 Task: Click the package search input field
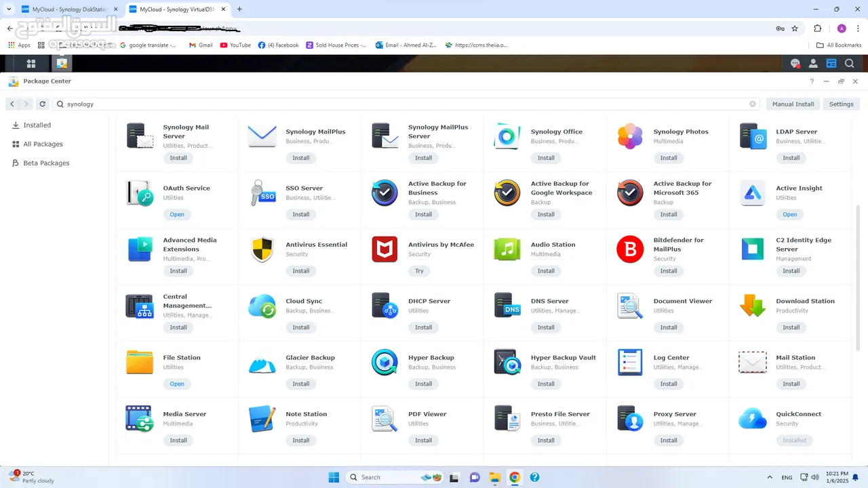(x=406, y=104)
